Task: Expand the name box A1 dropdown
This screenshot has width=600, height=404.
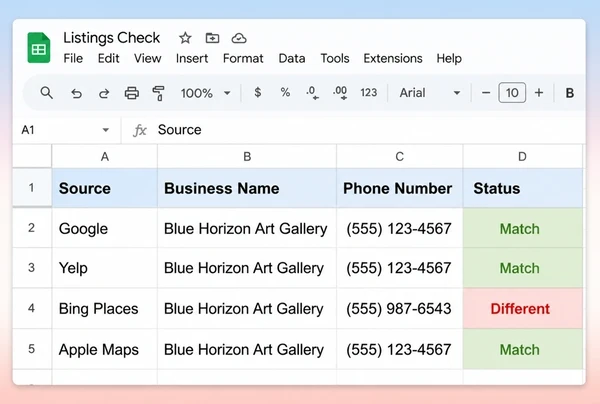Action: pyautogui.click(x=106, y=130)
